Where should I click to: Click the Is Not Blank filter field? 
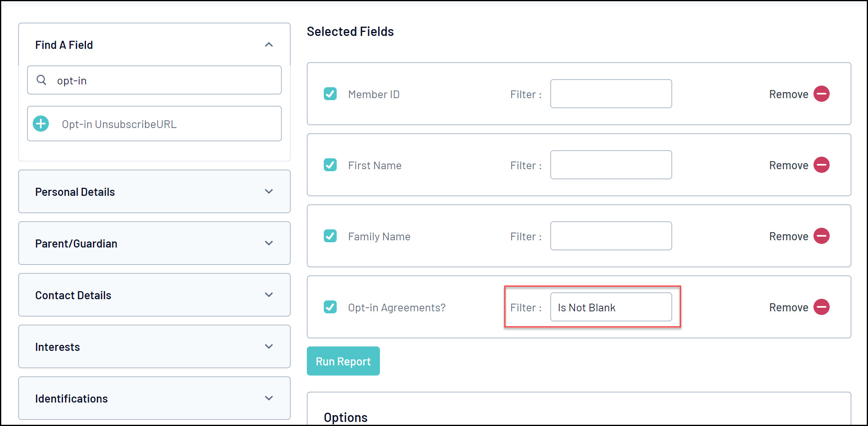[611, 307]
